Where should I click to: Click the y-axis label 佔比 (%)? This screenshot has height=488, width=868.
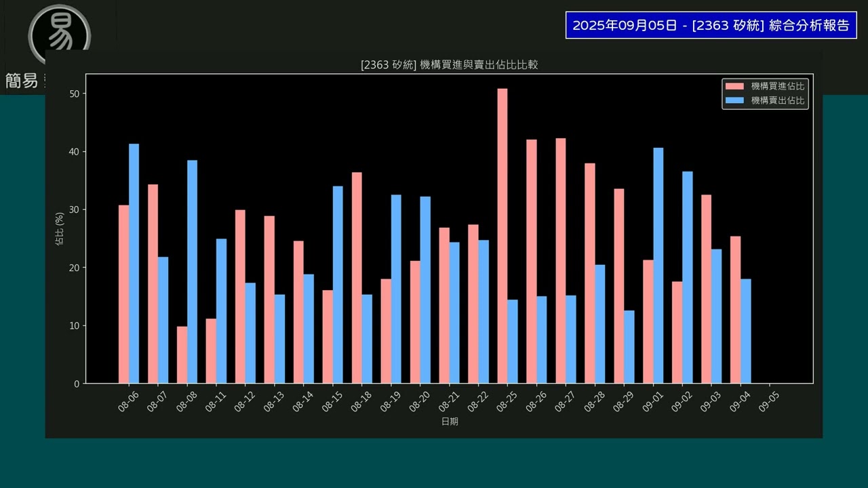pyautogui.click(x=60, y=228)
